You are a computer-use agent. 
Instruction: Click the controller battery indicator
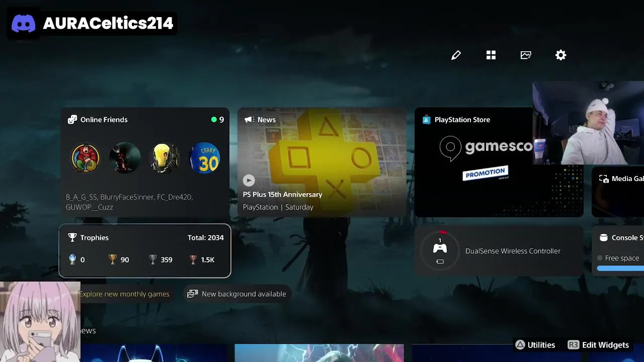coord(440,261)
